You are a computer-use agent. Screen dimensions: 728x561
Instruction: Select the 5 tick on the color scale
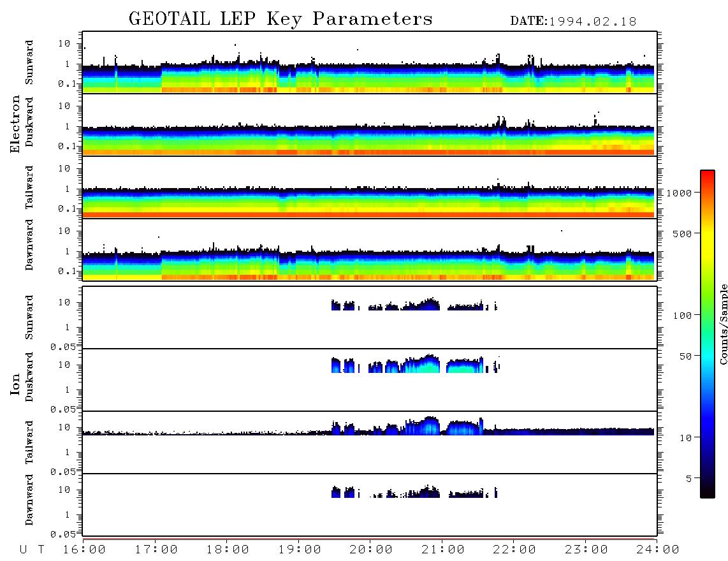pos(688,479)
